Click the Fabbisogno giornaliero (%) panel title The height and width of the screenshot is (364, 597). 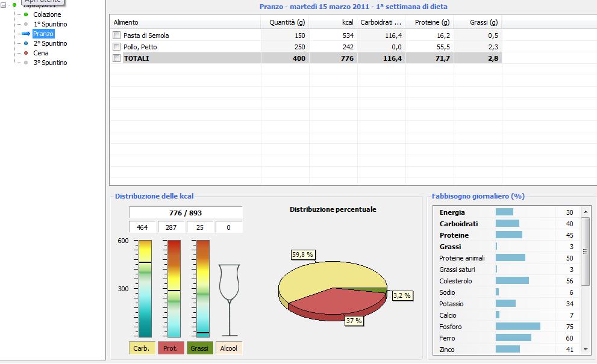(478, 196)
